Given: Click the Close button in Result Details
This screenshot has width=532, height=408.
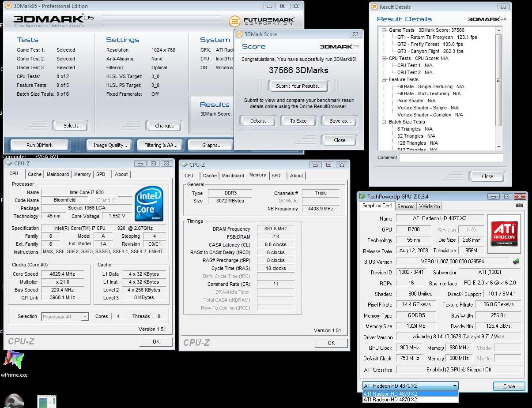Looking at the screenshot, I should 487,176.
